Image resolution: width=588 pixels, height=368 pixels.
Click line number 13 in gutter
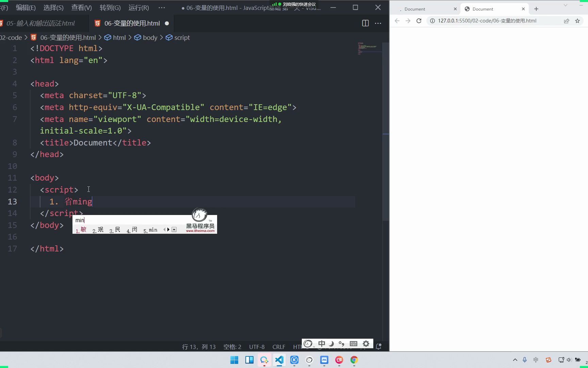point(12,202)
